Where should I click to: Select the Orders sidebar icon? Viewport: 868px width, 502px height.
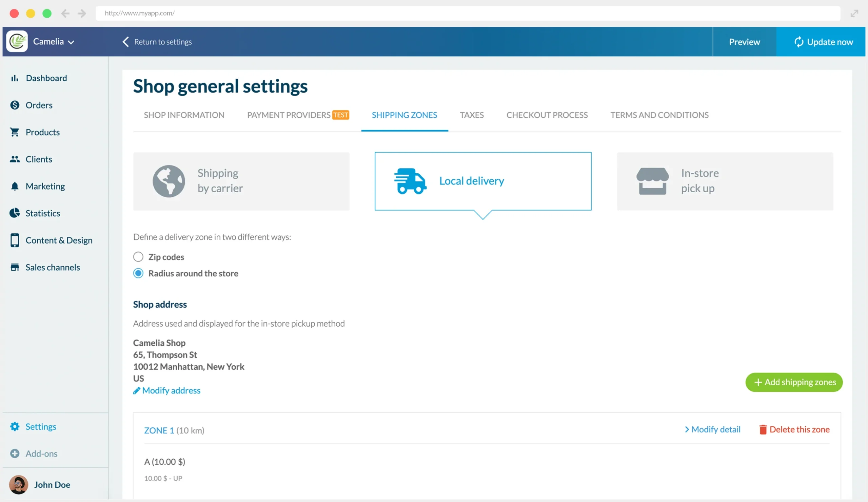coord(15,105)
